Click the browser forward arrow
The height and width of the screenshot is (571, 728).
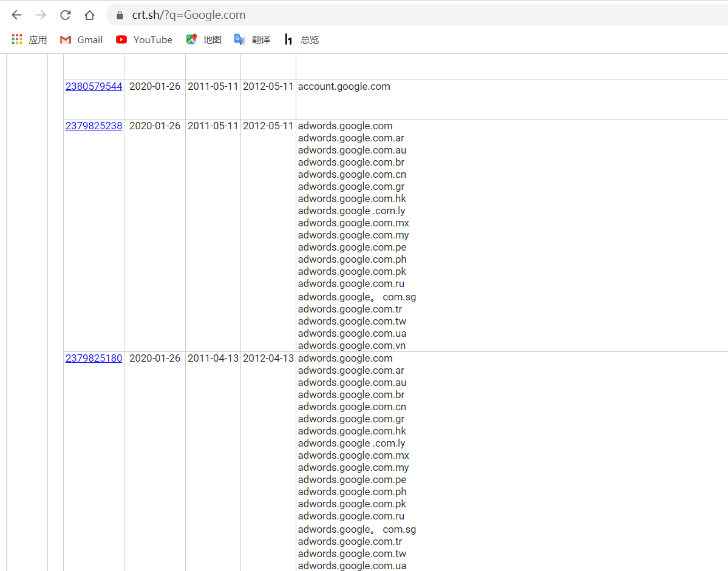coord(41,15)
